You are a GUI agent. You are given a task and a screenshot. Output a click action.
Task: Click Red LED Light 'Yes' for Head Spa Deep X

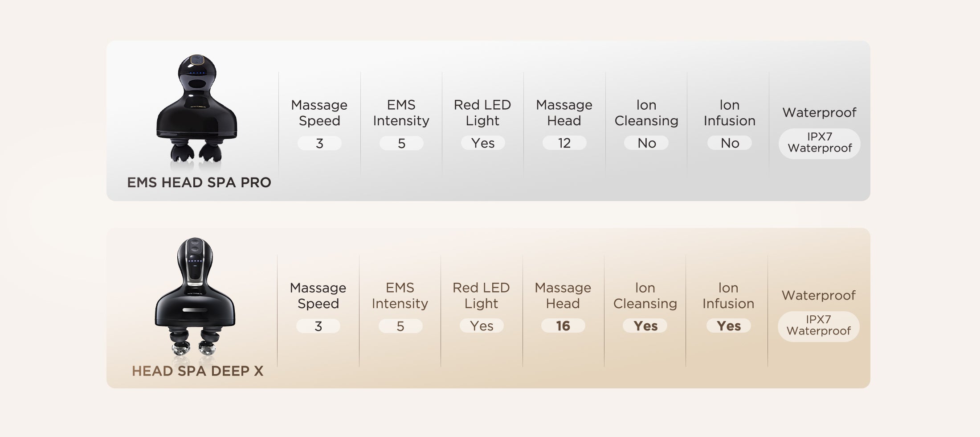[x=481, y=326]
